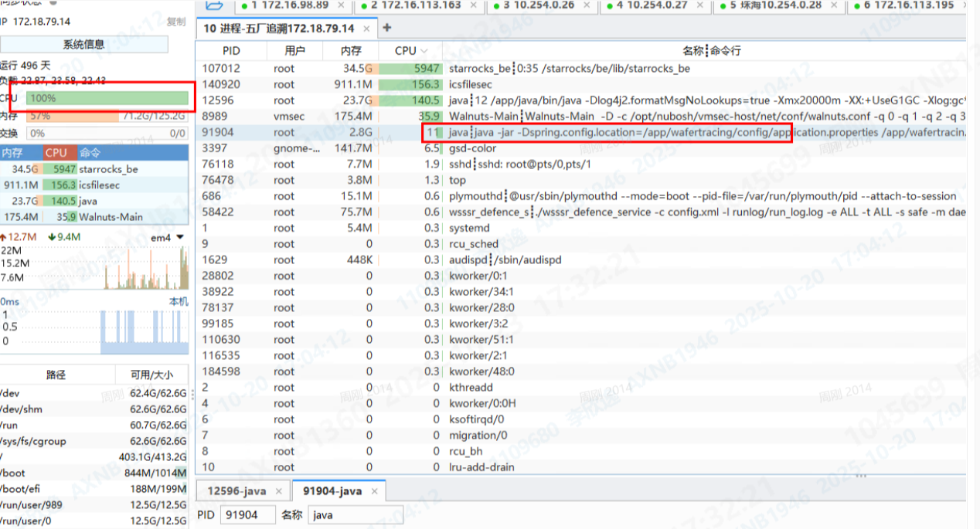Viewport: 980px width, 529px height.
Task: Sort processes by 内存 column header
Action: tap(351, 51)
